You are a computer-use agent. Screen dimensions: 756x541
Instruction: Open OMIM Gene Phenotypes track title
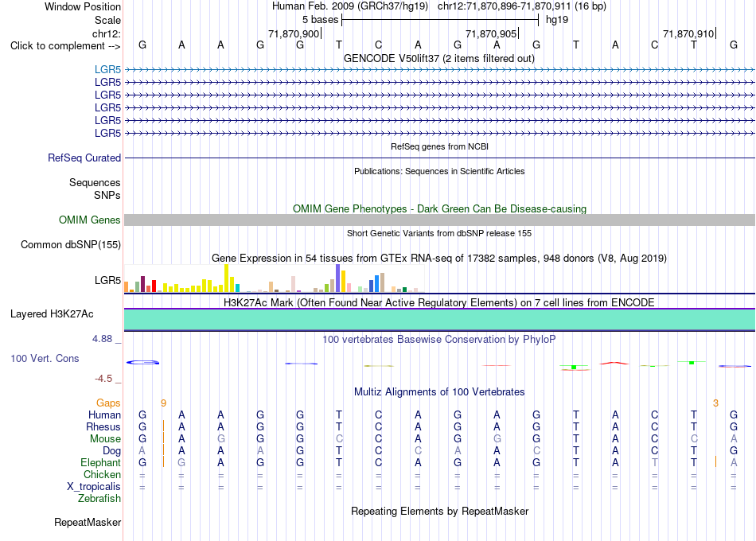[x=439, y=208]
